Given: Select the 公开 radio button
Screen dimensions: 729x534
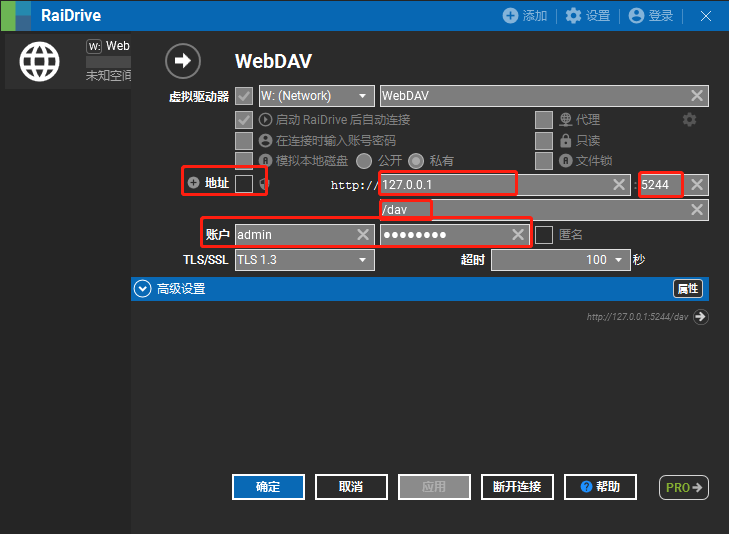Looking at the screenshot, I should click(365, 161).
